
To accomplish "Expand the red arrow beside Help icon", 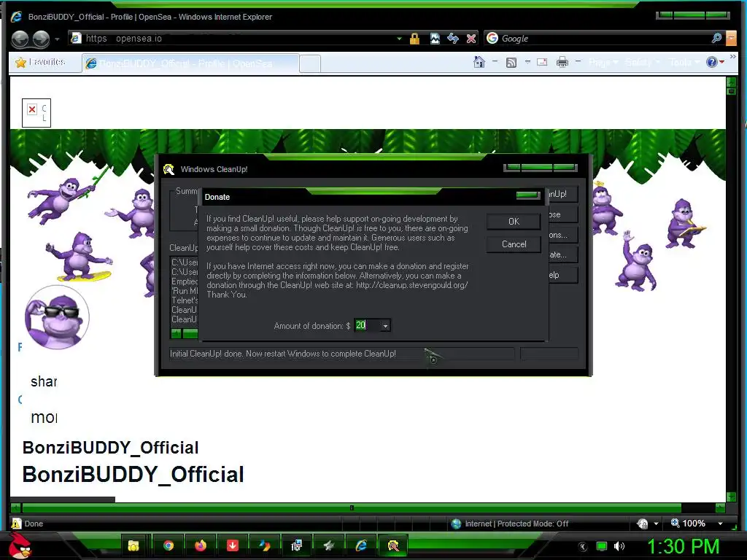I will pos(722,63).
